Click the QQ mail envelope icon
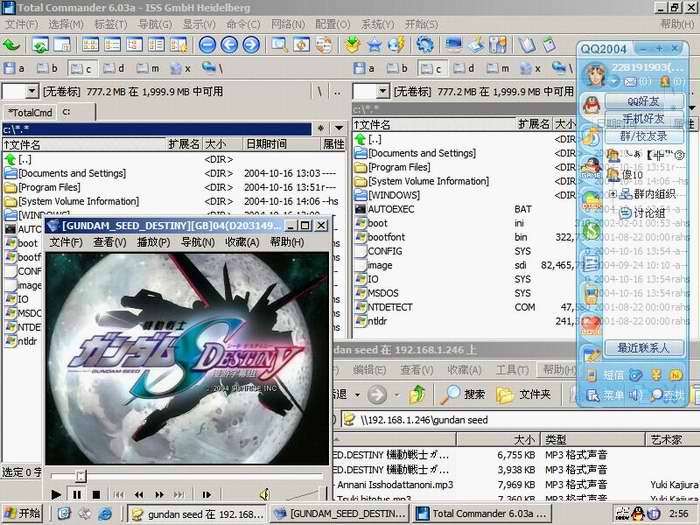 click(x=629, y=82)
